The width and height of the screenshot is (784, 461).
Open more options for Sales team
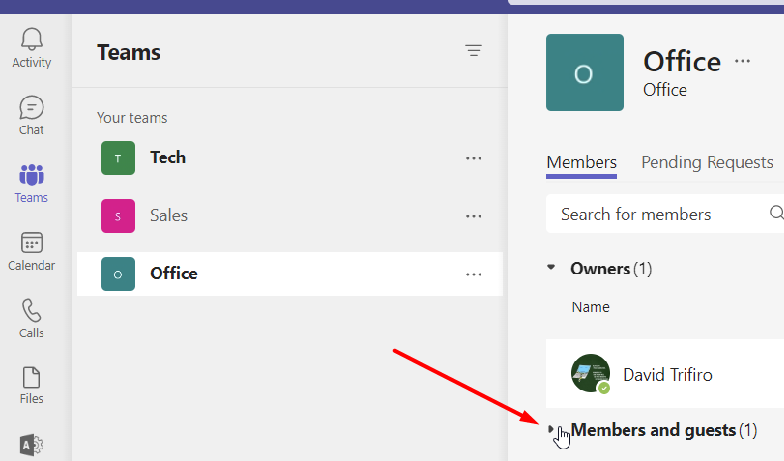pyautogui.click(x=474, y=216)
